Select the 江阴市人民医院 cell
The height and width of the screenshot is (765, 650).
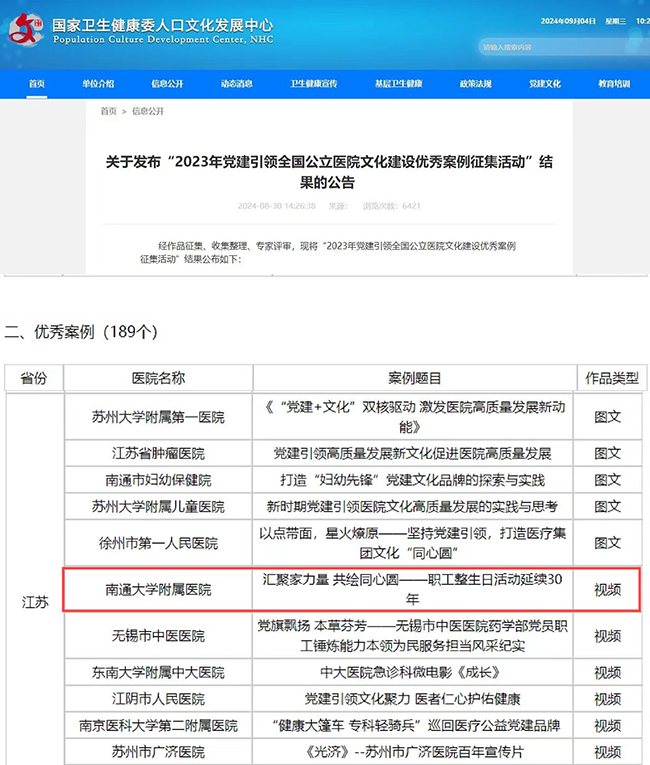(158, 699)
